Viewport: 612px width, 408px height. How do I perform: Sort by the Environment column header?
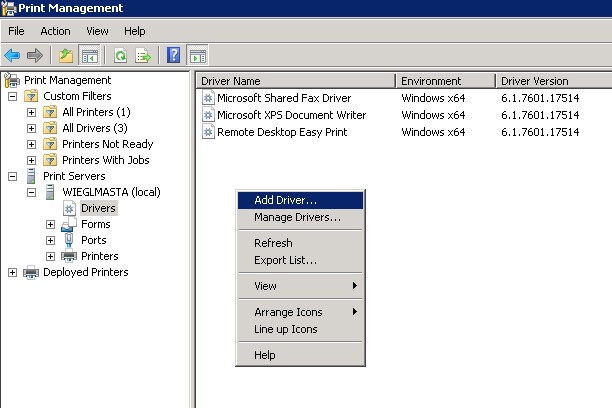pyautogui.click(x=446, y=81)
